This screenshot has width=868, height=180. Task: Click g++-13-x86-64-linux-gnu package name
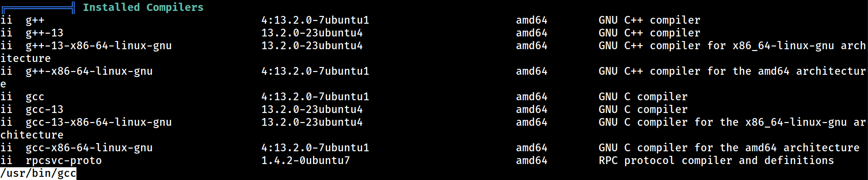99,46
